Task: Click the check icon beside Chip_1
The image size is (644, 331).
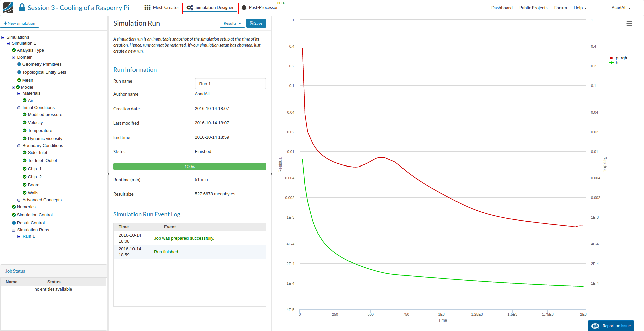Action: click(25, 169)
